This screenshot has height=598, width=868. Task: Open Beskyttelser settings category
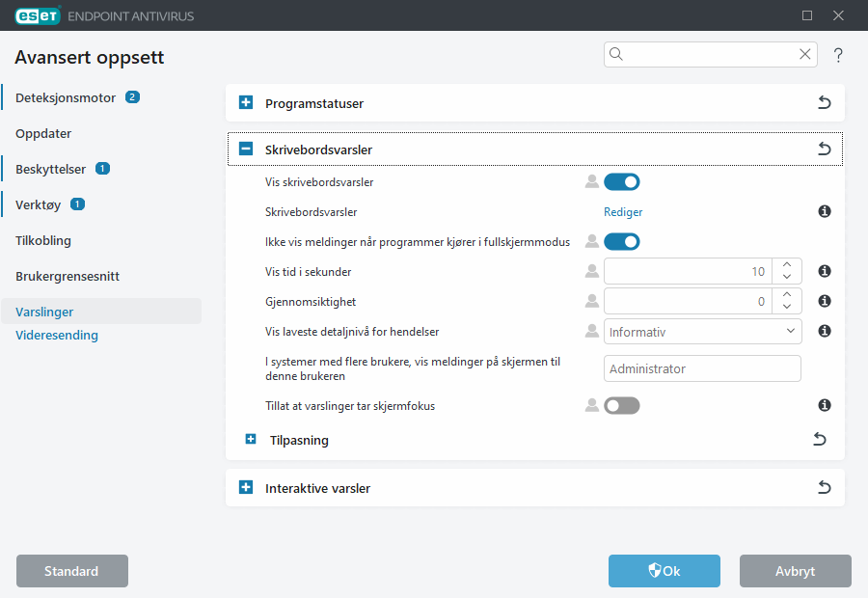50,169
